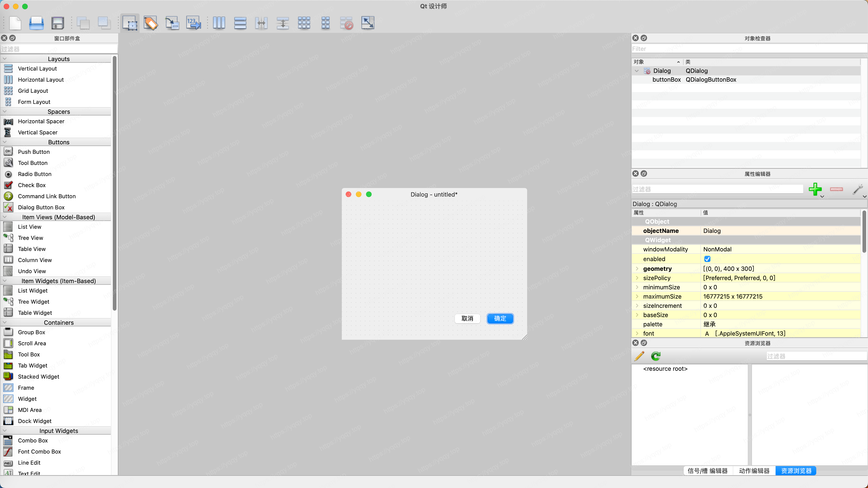Collapse the Dialog object tree node

pyautogui.click(x=636, y=71)
